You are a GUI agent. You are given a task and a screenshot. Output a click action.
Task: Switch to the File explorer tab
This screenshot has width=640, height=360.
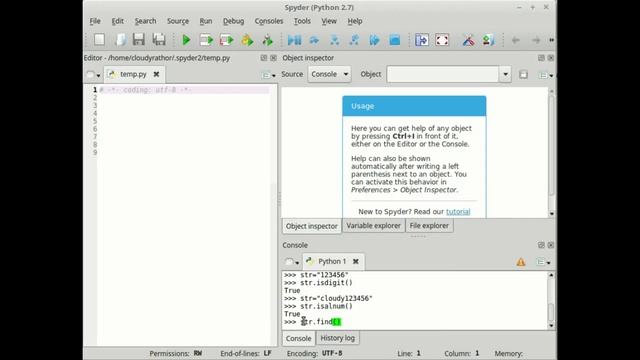(429, 225)
